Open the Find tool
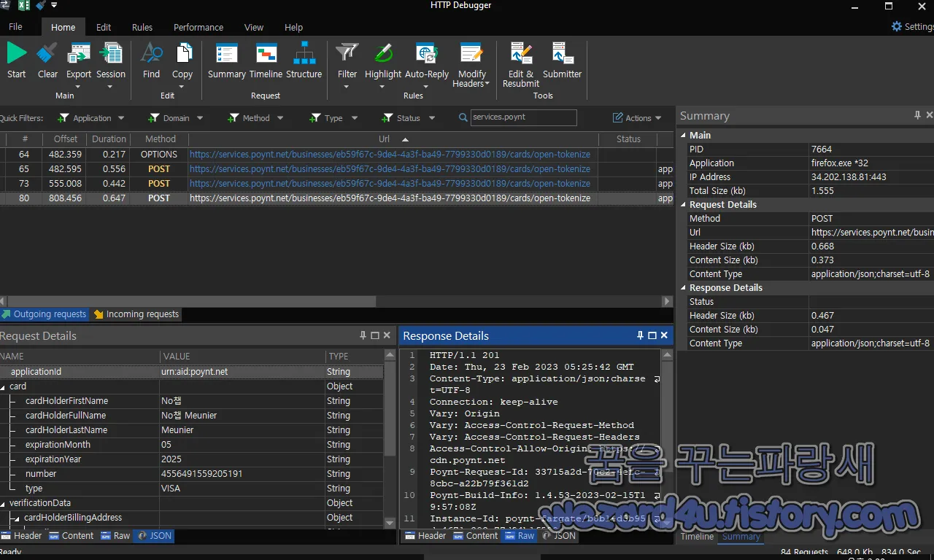The image size is (934, 560). (151, 58)
